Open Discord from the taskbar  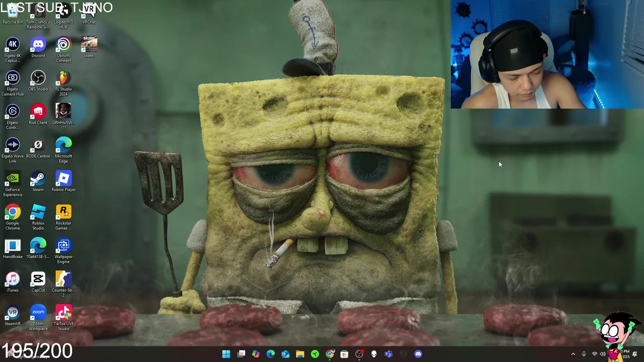(x=418, y=354)
